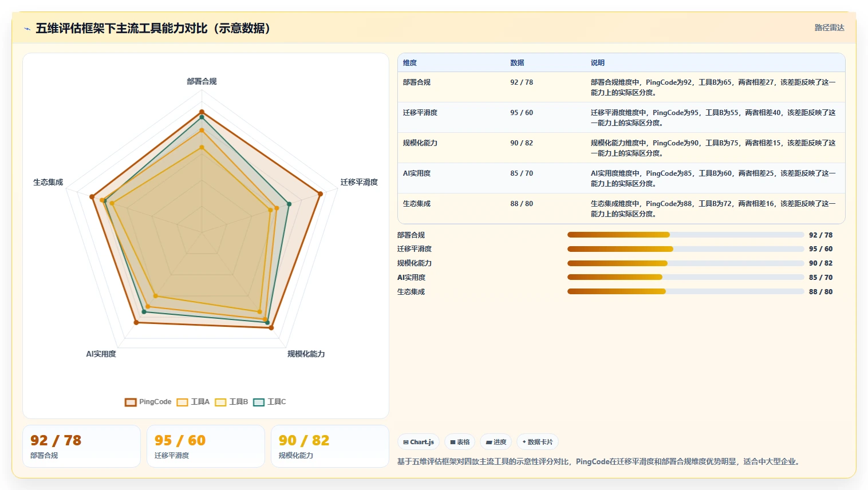
Task: Select the 数据卡片 tag
Action: (538, 442)
